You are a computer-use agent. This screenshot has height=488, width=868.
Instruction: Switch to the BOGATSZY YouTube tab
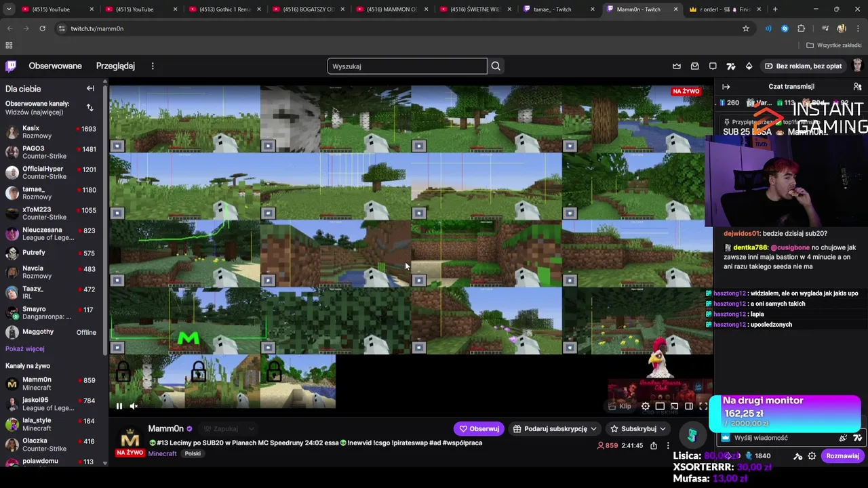point(309,9)
